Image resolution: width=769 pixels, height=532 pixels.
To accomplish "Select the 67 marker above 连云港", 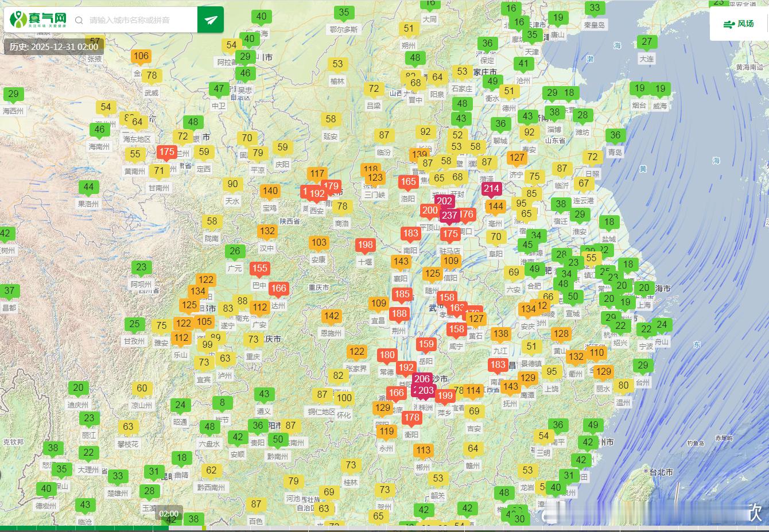I will point(584,185).
